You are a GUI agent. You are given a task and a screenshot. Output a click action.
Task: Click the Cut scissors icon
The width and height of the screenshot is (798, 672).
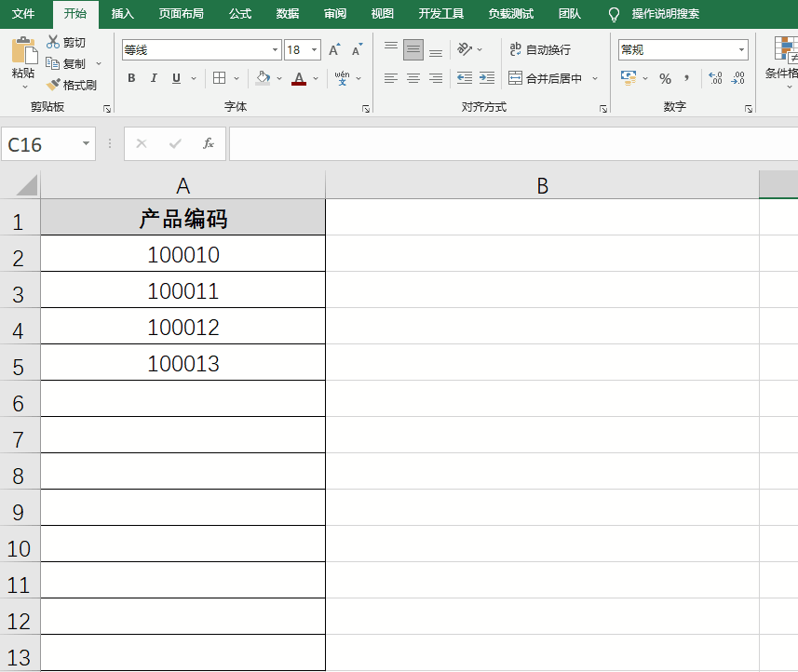point(53,42)
